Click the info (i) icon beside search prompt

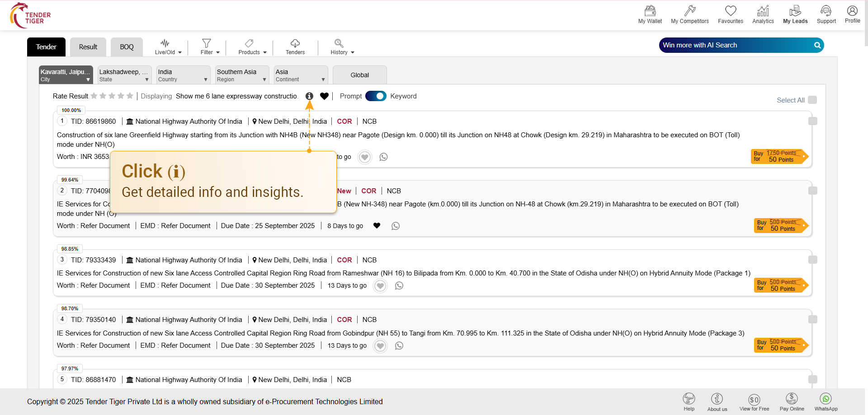[x=309, y=96]
